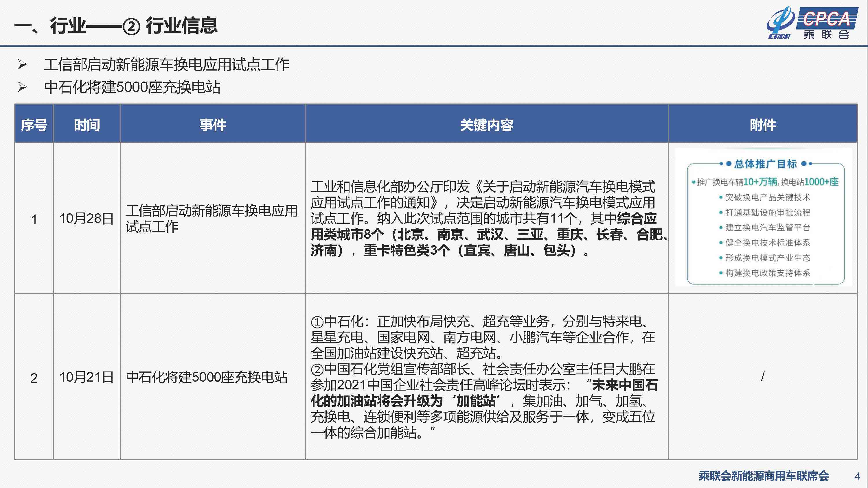The image size is (868, 488).
Task: Click the slide title 行业信息
Action: pos(182,26)
